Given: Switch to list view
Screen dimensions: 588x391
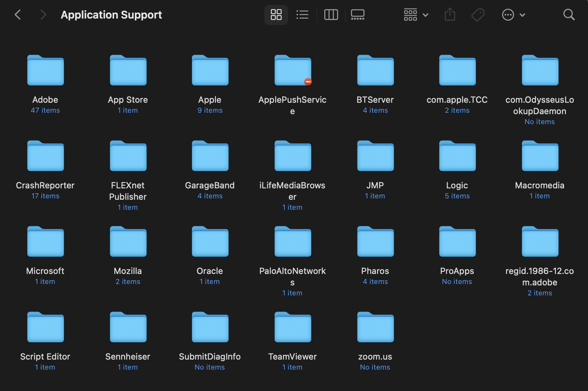Looking at the screenshot, I should (x=302, y=15).
